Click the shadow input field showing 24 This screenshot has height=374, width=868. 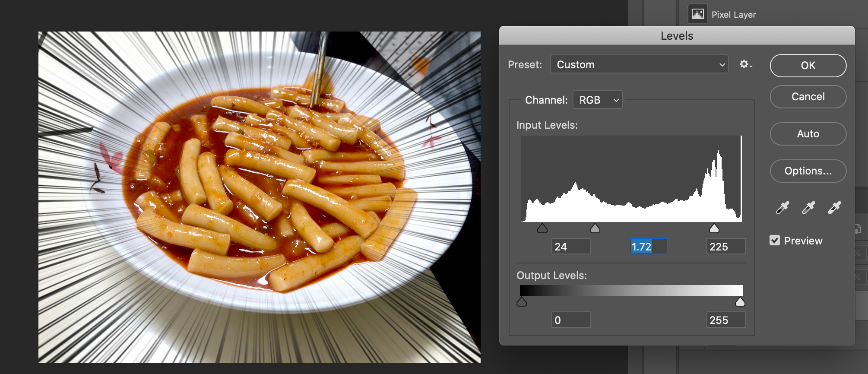pyautogui.click(x=571, y=247)
